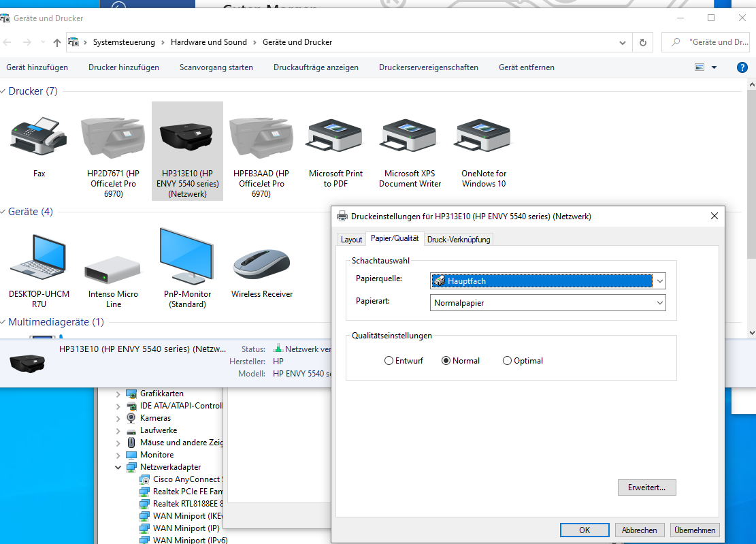Click Systemsteuerung in the breadcrumb
The height and width of the screenshot is (544, 756).
pyautogui.click(x=124, y=42)
